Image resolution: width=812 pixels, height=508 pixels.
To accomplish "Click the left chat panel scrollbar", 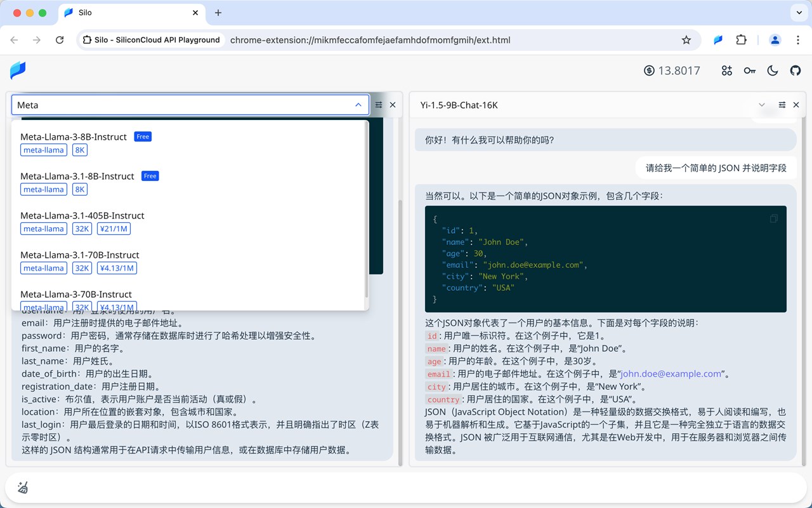I will coord(400,333).
